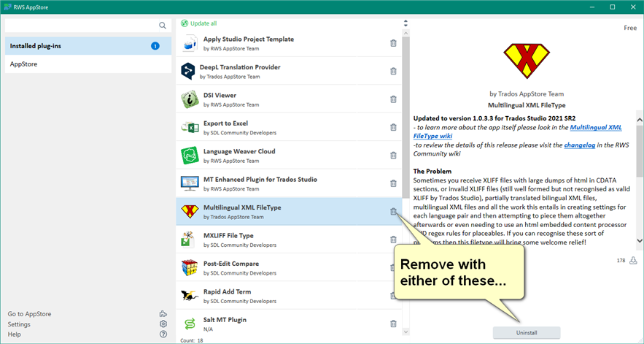The width and height of the screenshot is (644, 344).
Task: Open Help from the sidebar footer
Action: pos(14,334)
